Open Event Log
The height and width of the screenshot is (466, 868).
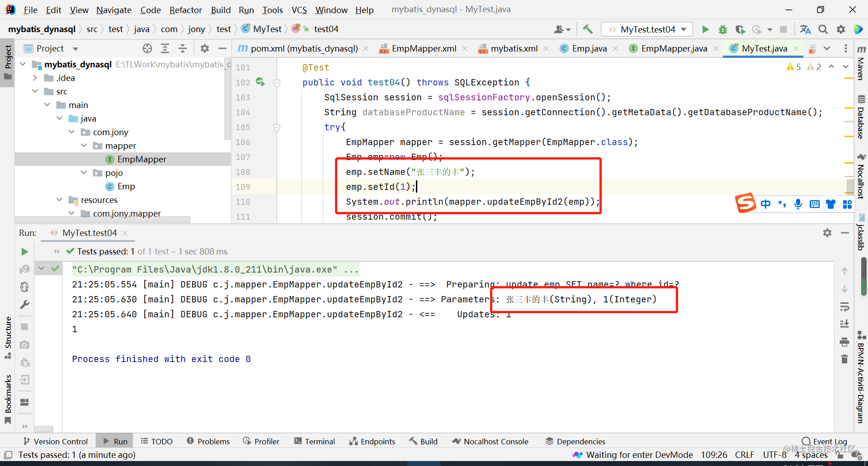(824, 442)
